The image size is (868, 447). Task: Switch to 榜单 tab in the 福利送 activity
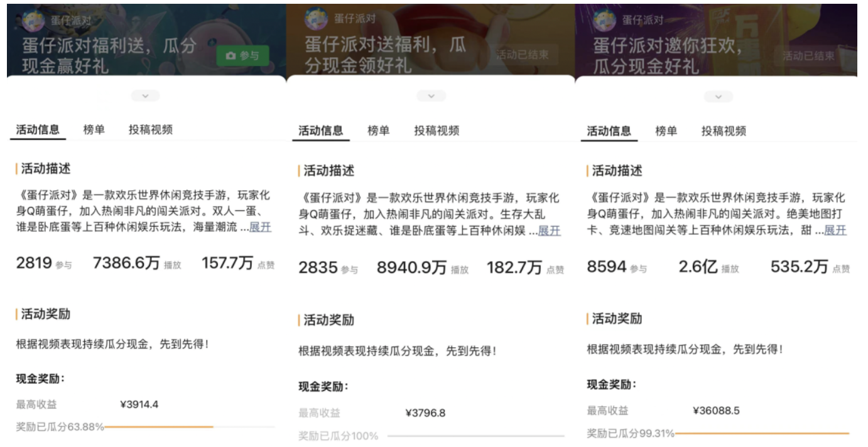point(94,130)
